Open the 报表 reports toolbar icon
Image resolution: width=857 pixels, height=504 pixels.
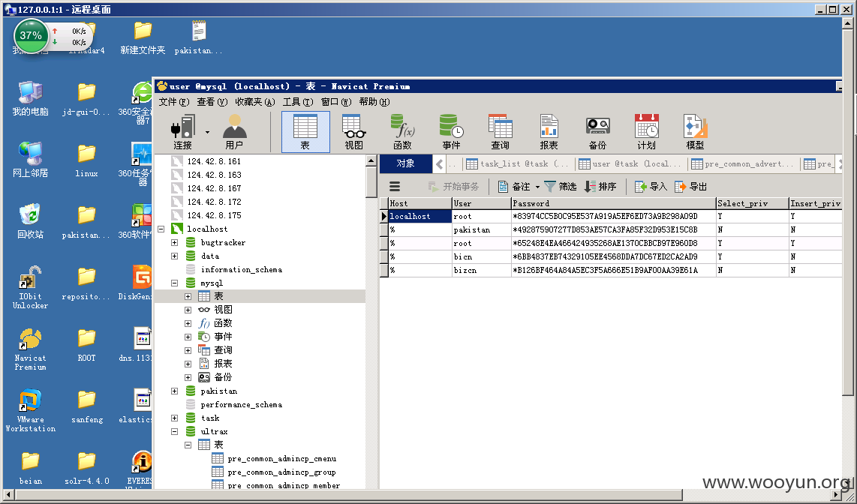click(x=549, y=131)
